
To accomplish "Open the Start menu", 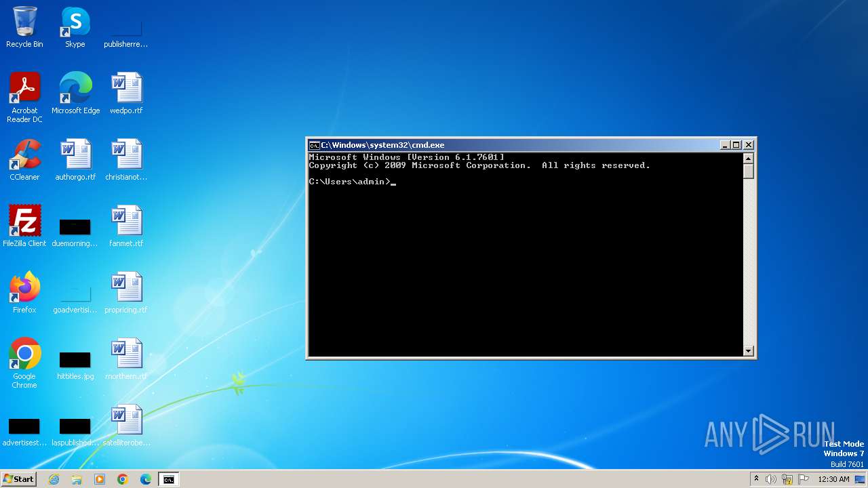I will pos(18,479).
